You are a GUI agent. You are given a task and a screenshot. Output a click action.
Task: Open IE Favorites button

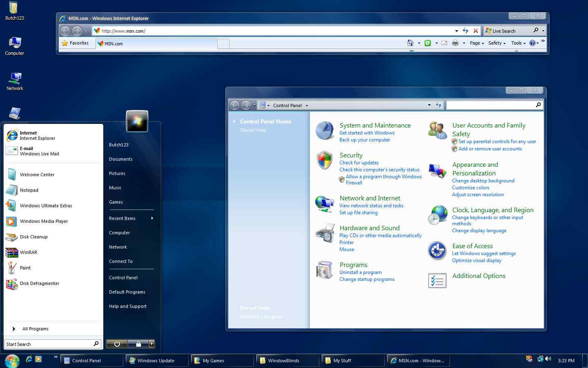[75, 43]
